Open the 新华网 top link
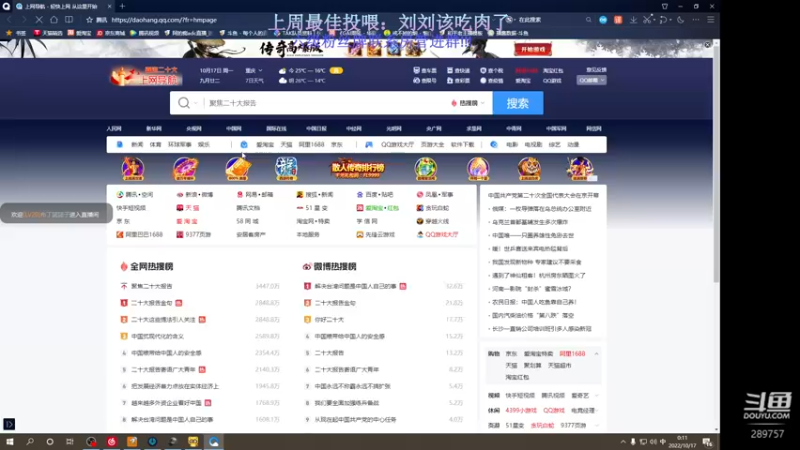This screenshot has width=800, height=450. (x=154, y=129)
